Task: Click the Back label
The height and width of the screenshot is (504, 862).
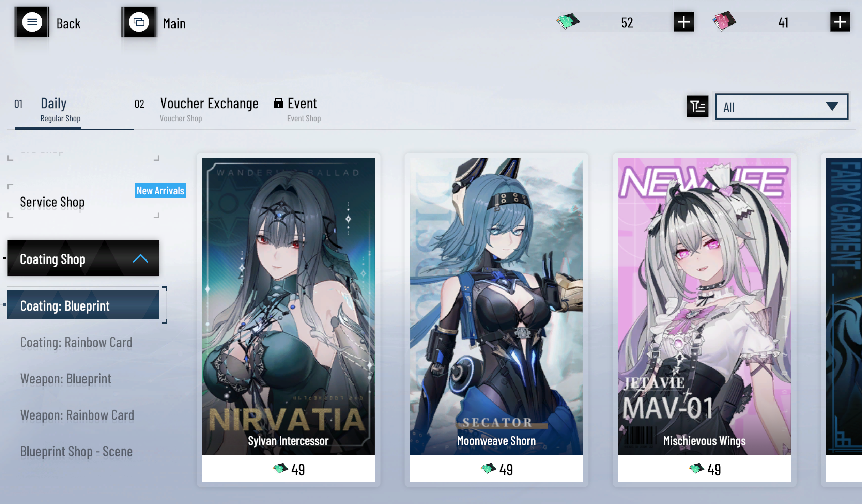Action: [x=68, y=23]
